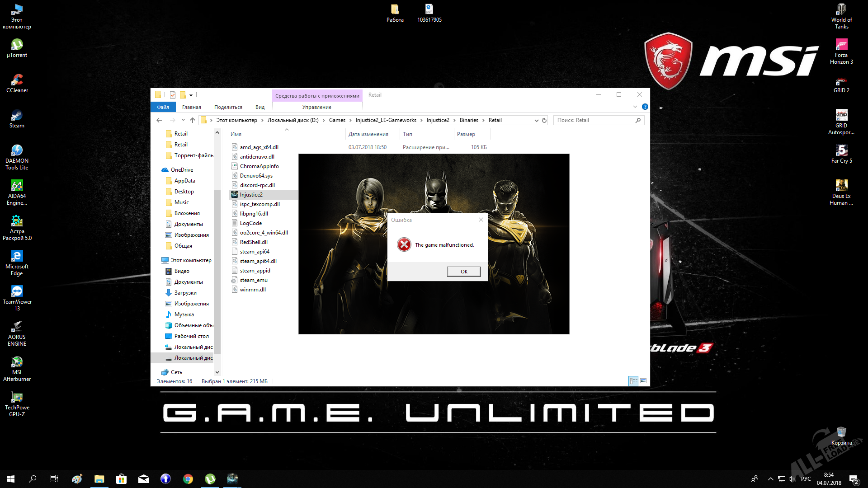Select steam_api64.dll file entry
The image size is (868, 488).
tap(258, 260)
